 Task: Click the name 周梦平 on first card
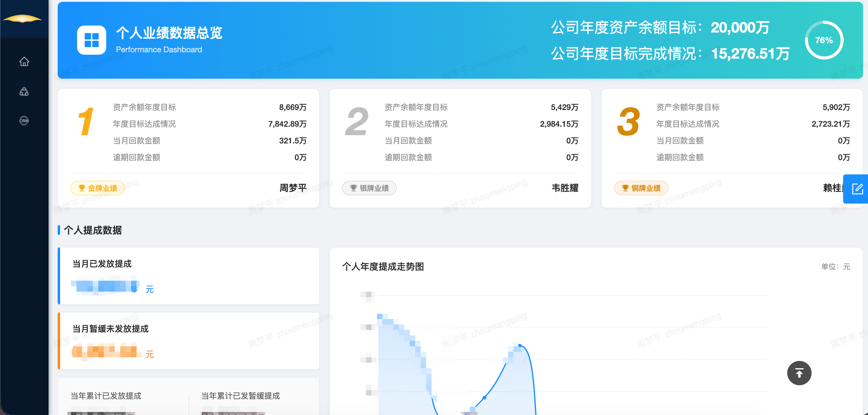(x=293, y=188)
